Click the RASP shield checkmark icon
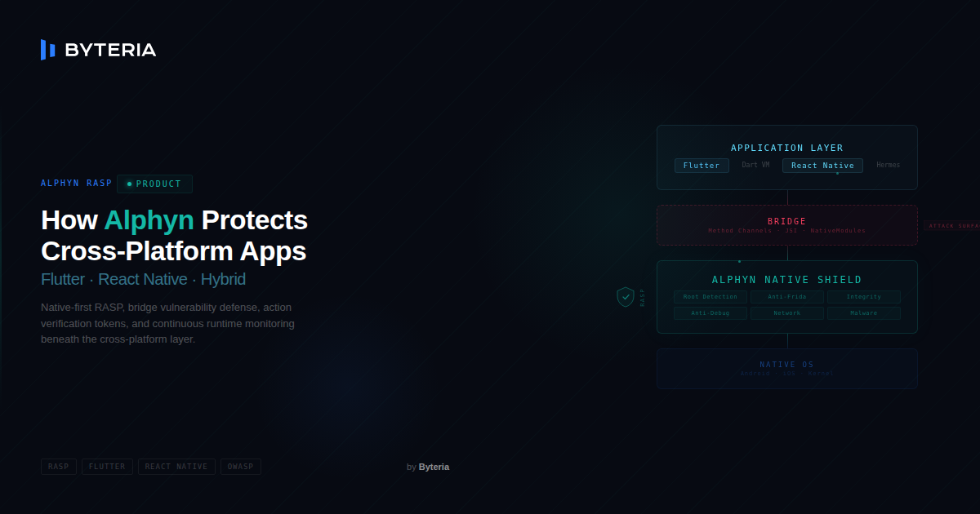The image size is (980, 514). tap(626, 297)
